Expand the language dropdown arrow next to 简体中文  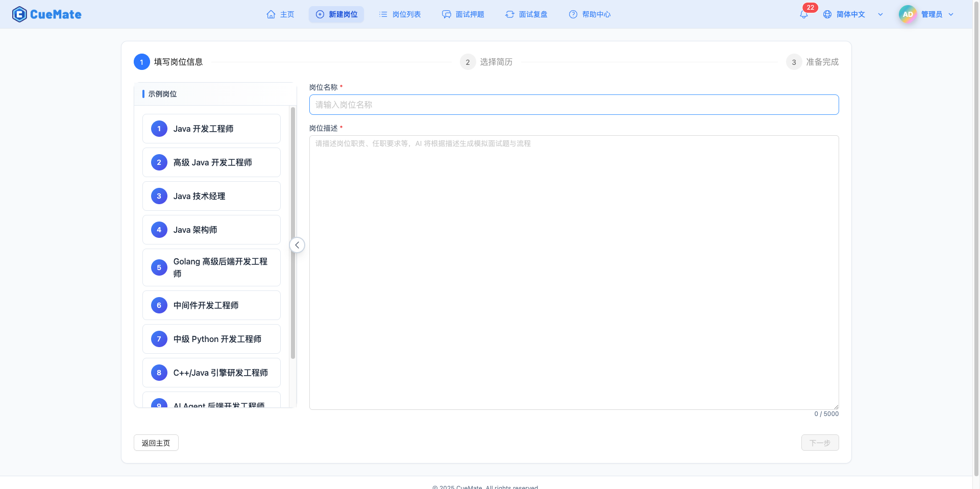point(880,14)
